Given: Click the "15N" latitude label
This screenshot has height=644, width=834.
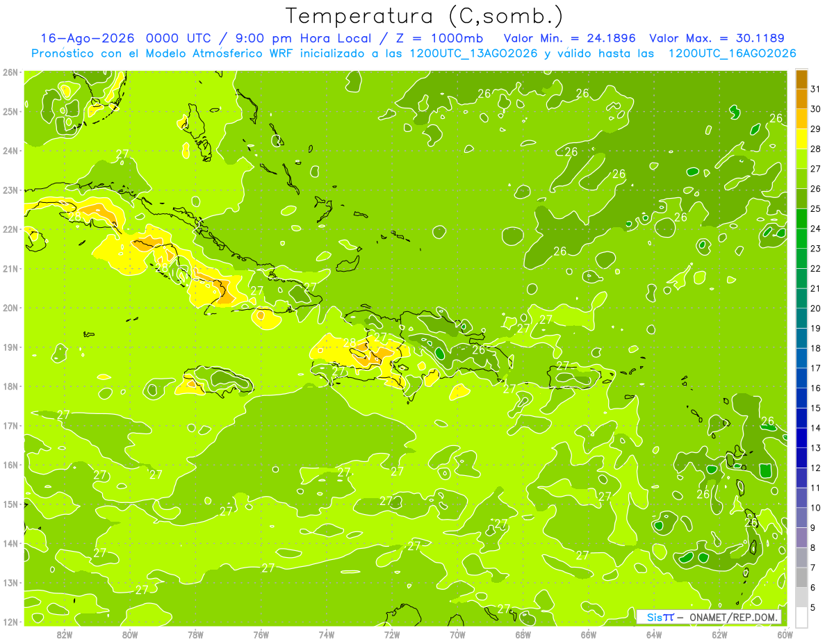Looking at the screenshot, I should coord(10,504).
